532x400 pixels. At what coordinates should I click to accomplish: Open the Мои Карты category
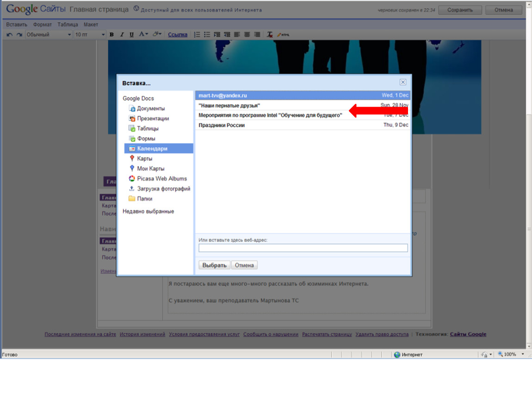point(147,169)
